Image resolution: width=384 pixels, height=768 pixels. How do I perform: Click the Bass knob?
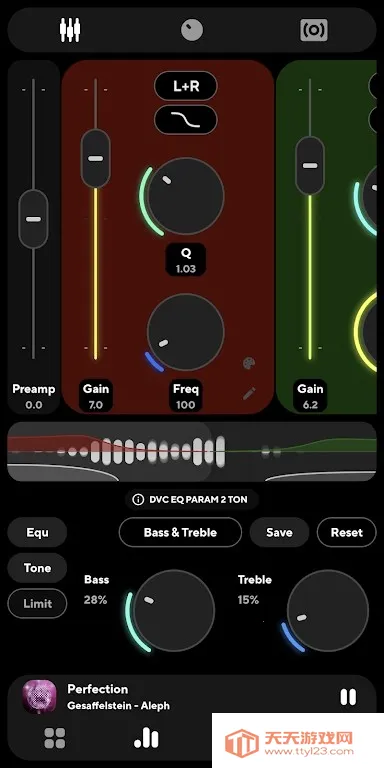tap(174, 610)
